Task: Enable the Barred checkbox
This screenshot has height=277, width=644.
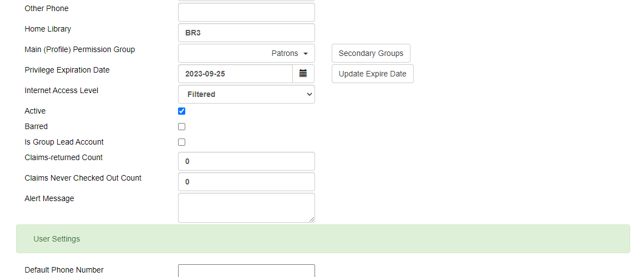Action: 181,127
